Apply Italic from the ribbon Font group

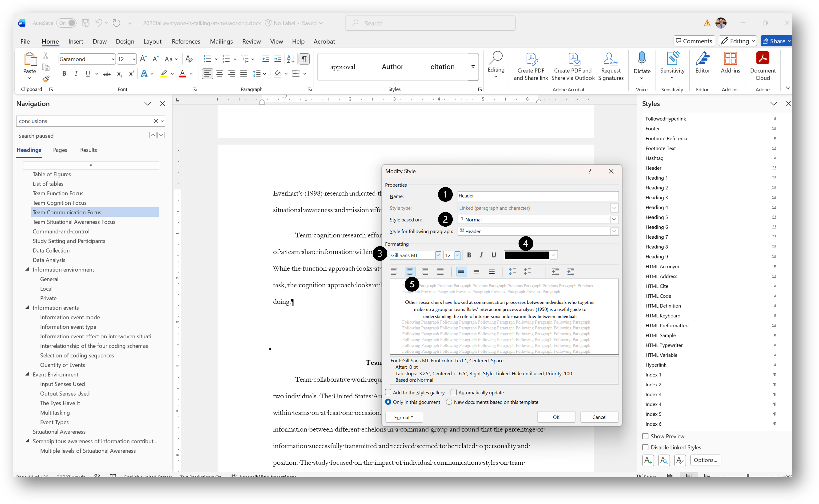click(76, 74)
